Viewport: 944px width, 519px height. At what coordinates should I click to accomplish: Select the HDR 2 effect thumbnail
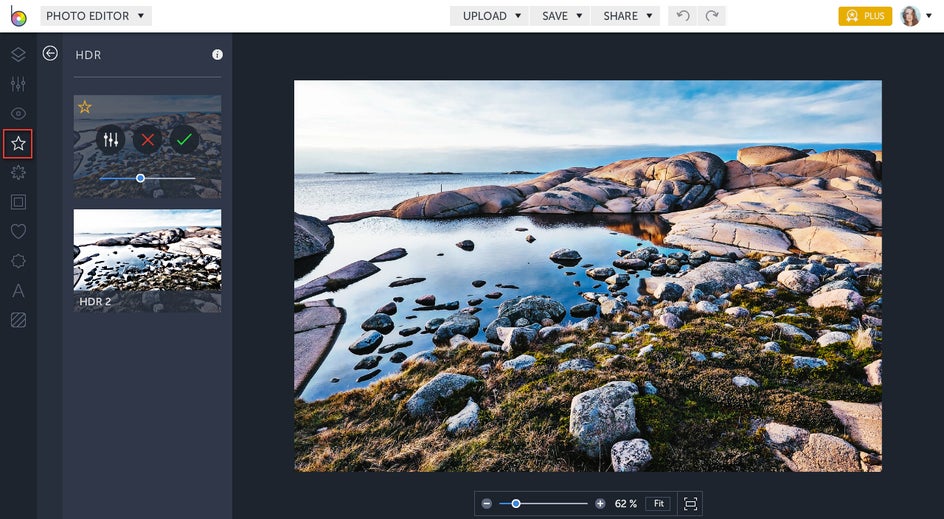(147, 259)
